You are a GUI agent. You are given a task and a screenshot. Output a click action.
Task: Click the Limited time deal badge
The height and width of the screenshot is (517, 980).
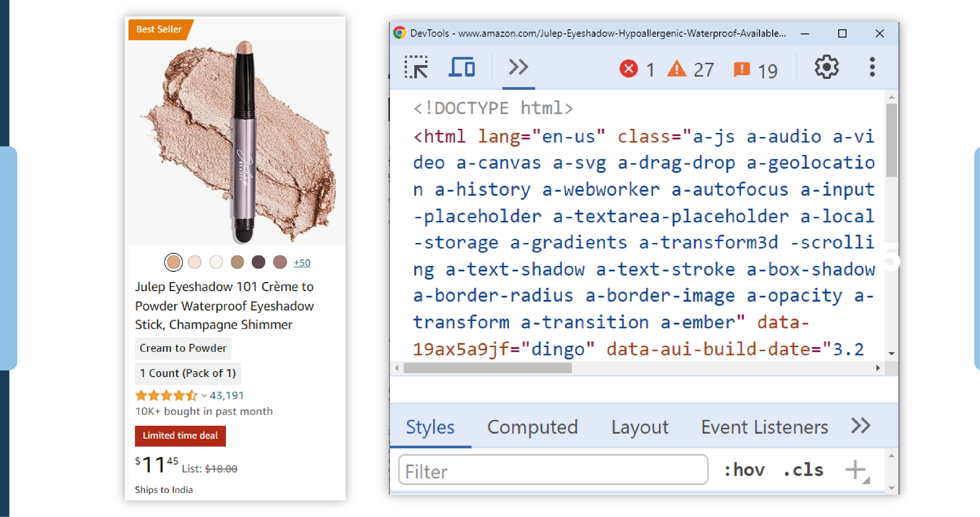180,436
